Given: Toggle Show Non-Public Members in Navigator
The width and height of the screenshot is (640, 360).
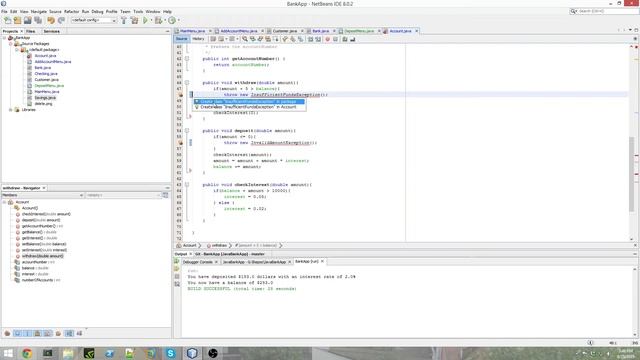Looking at the screenshot, I should (38, 333).
